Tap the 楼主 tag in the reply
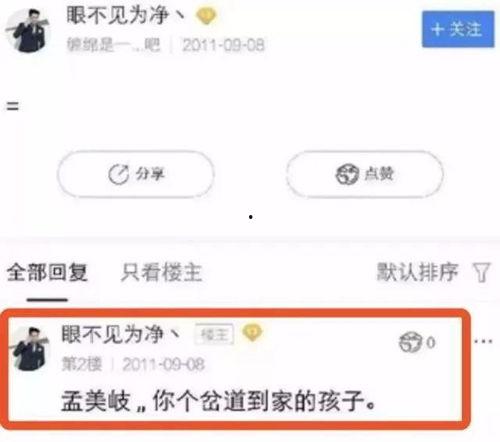Screen dimensions: 500x442 point(214,334)
